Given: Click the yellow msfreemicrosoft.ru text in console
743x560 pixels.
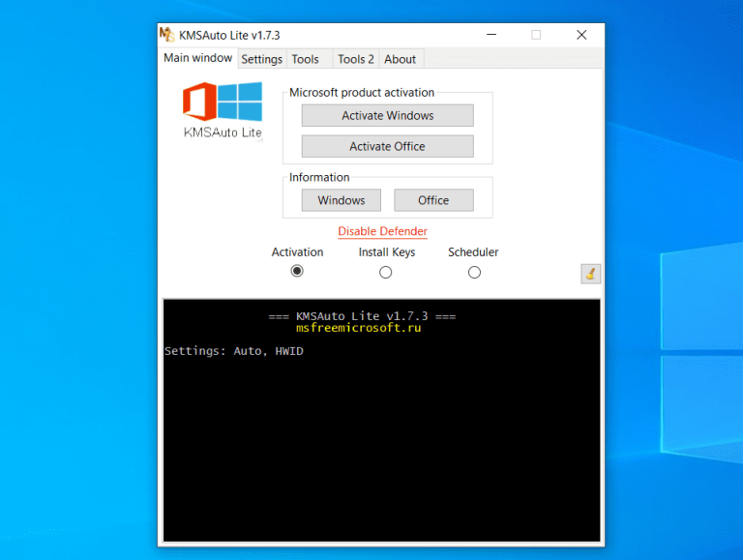Looking at the screenshot, I should pos(358,328).
